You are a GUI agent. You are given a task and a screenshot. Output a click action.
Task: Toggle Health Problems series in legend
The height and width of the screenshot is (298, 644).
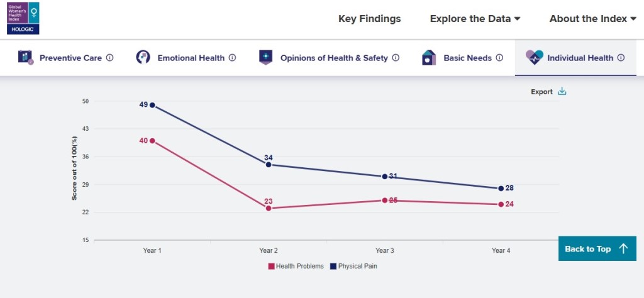296,266
